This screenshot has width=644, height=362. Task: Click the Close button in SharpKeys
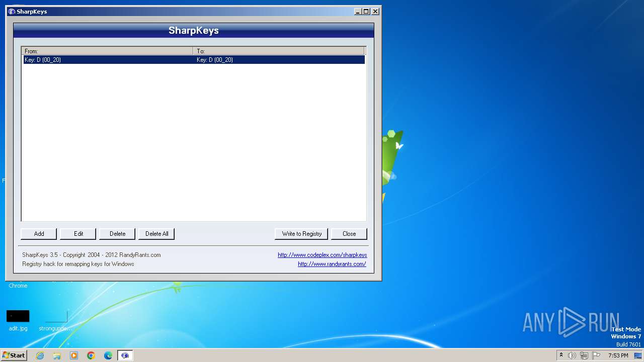click(x=349, y=234)
